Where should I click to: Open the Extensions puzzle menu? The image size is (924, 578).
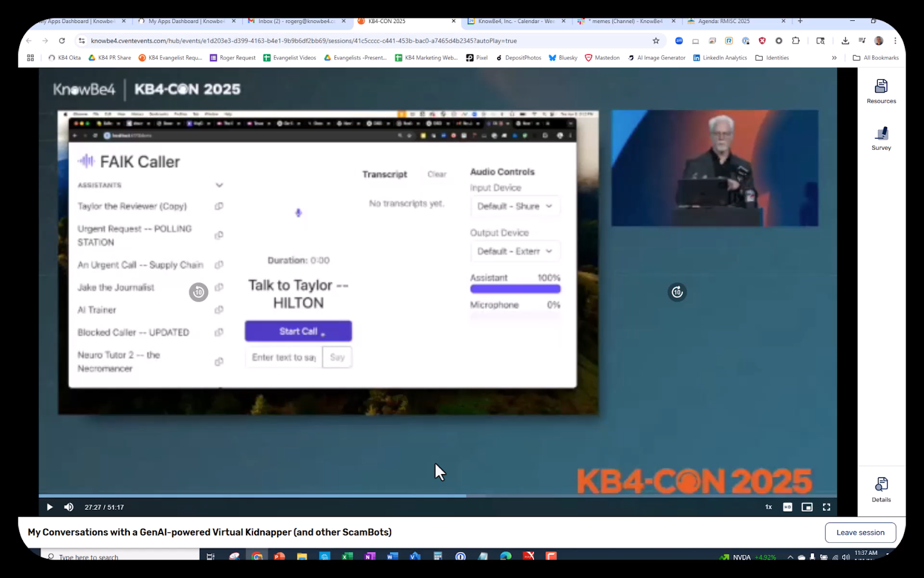[796, 40]
